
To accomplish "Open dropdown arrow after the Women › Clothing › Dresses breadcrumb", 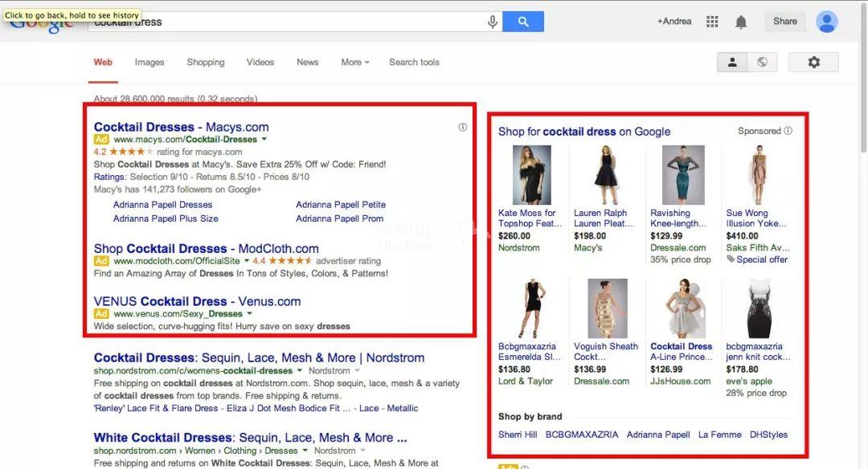I will [305, 451].
